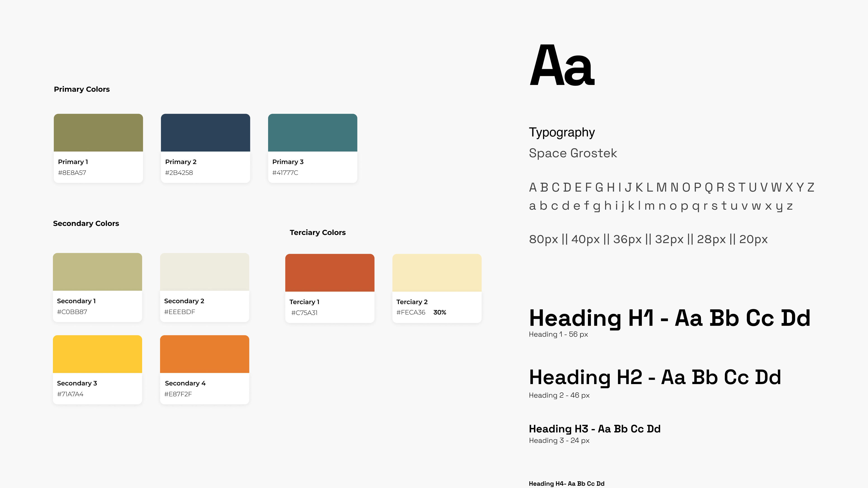Screen dimensions: 868x488
Task: Click the Terciary 2 pale yellow swatch
Action: point(437,273)
